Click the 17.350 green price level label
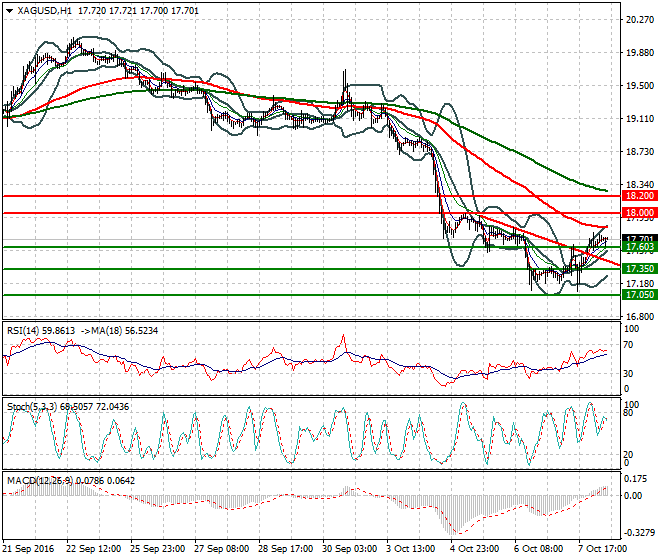This screenshot has width=660, height=560. (x=639, y=269)
